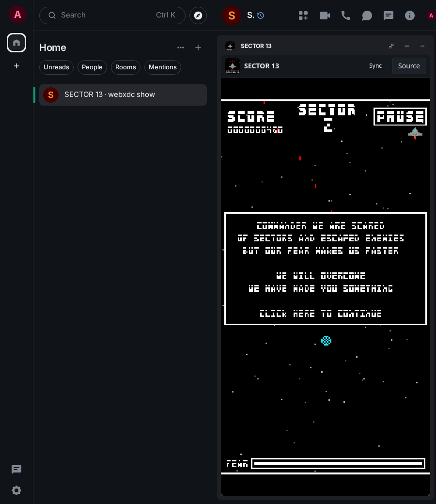Click the SECTOR 13 app logo icon
Viewport: 436px width, 504px height.
233,66
